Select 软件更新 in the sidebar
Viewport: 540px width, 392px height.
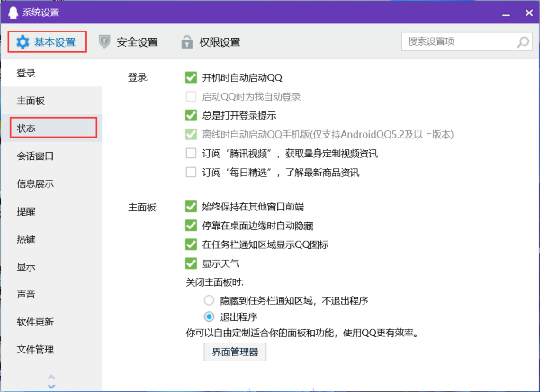36,322
